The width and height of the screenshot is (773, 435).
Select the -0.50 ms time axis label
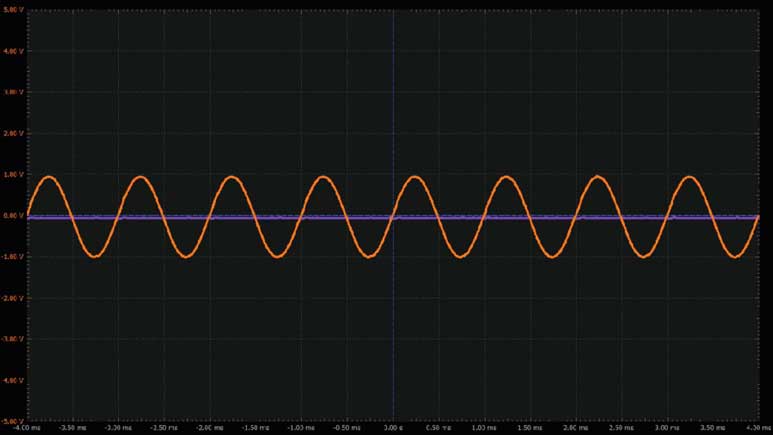tap(348, 425)
